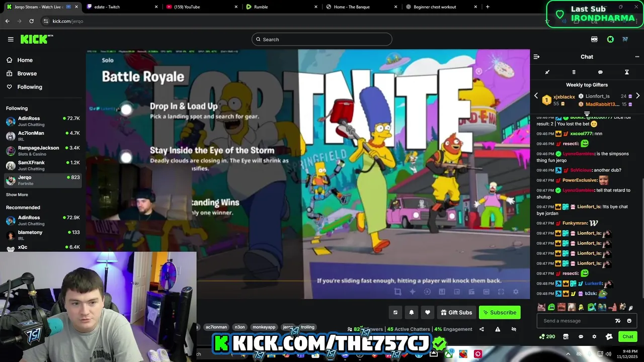Click the 290 channel points counter

(547, 336)
